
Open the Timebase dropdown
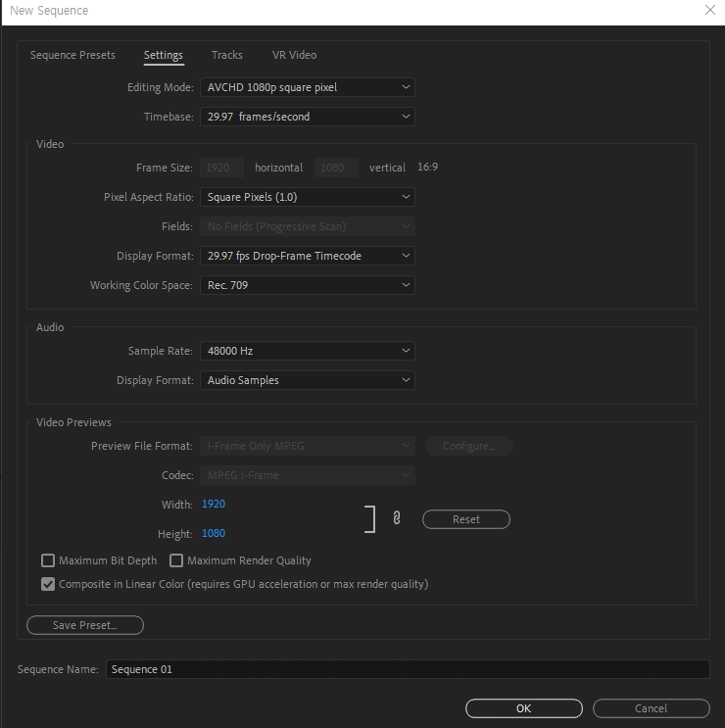point(308,117)
